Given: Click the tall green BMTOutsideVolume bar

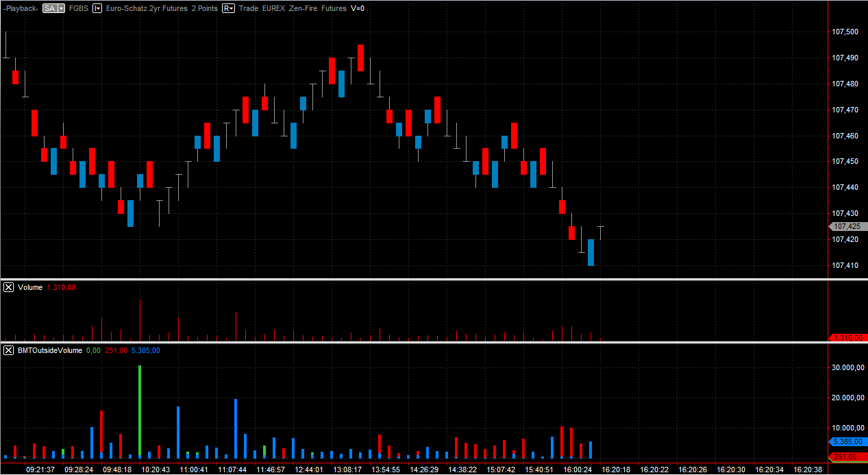Looking at the screenshot, I should 140,410.
